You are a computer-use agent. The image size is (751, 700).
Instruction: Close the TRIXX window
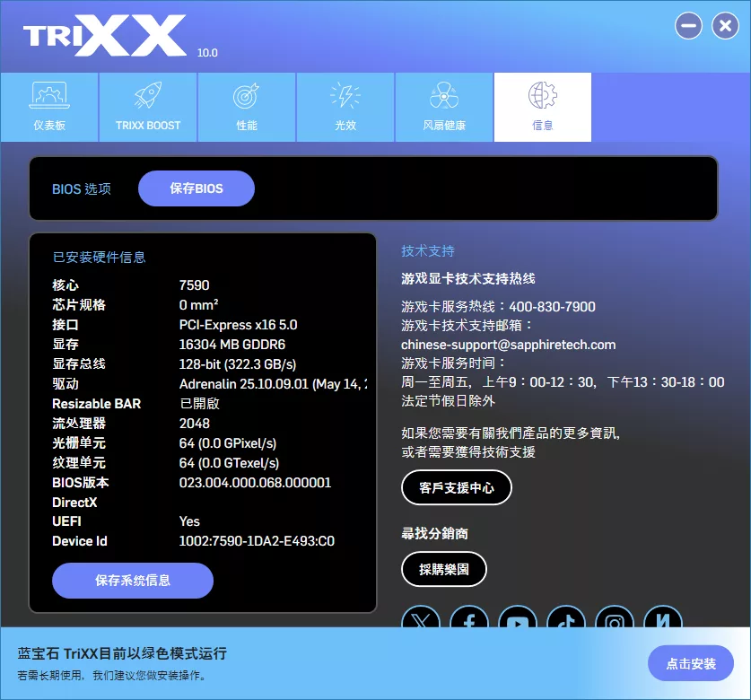pos(725,25)
